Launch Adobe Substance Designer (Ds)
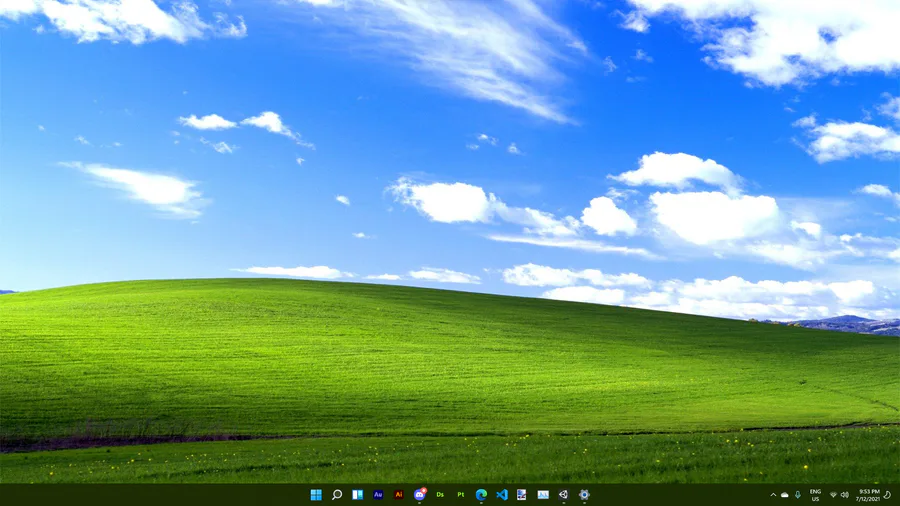This screenshot has height=506, width=900. click(440, 495)
